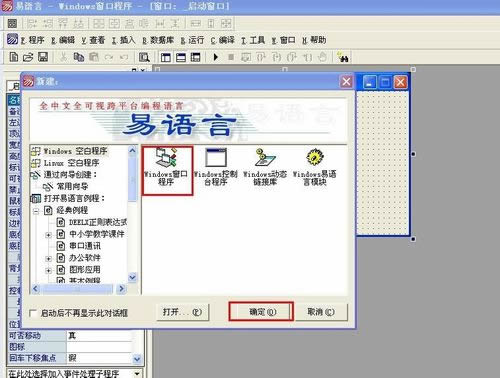Screen dimensions: 500x378
Task: Click the Save floppy disk icon
Action: tap(43, 57)
